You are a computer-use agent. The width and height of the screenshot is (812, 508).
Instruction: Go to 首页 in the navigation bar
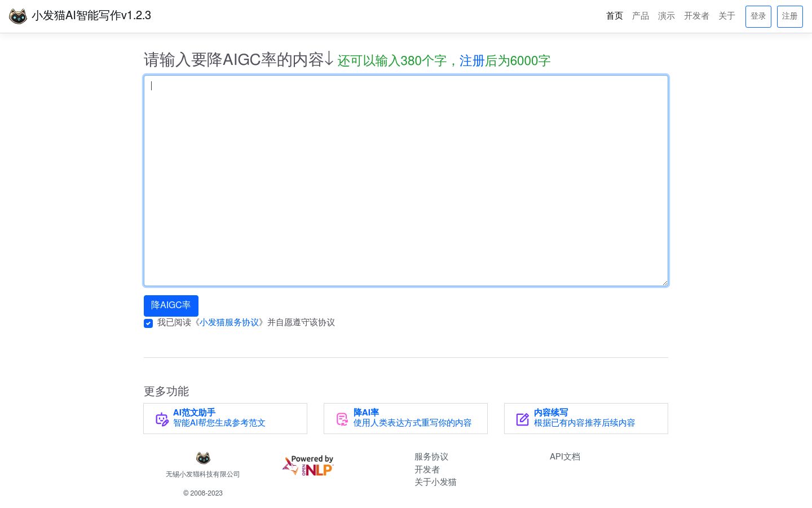[x=615, y=16]
